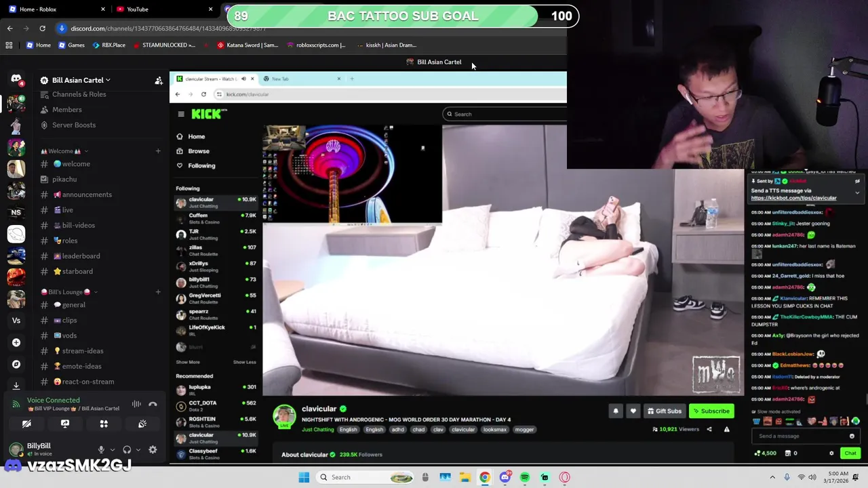
Task: Select Cuffem in the Following list
Action: (217, 218)
